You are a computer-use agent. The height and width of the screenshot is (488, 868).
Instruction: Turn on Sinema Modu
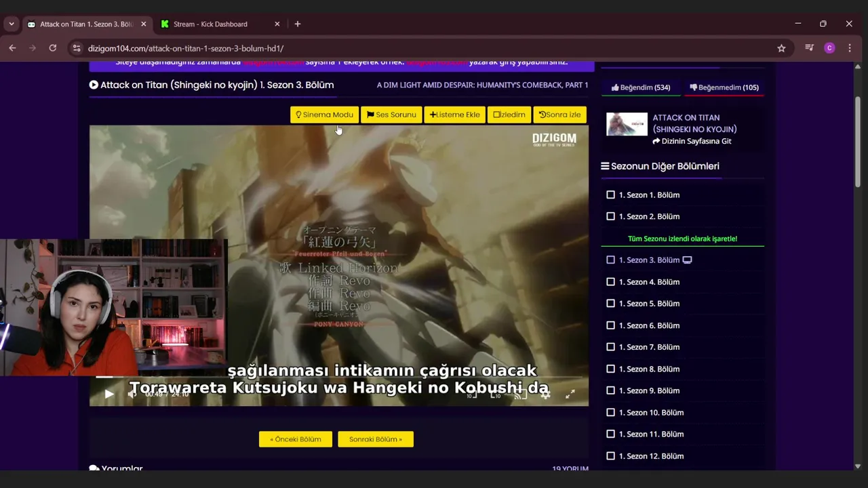point(325,115)
